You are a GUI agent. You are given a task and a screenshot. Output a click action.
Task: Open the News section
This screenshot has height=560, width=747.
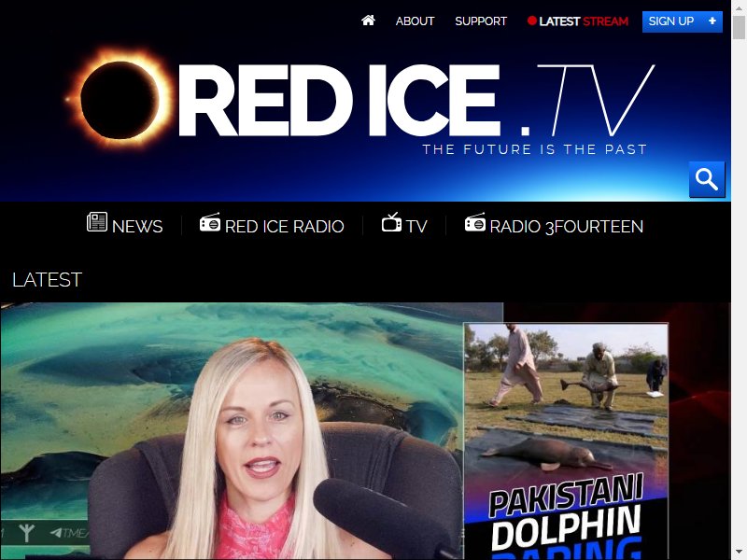pyautogui.click(x=125, y=224)
